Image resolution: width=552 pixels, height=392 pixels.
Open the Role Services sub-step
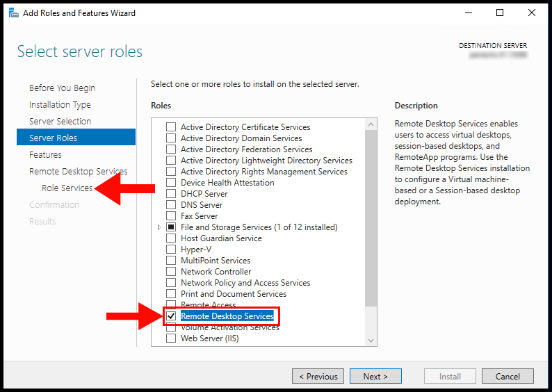pos(67,188)
